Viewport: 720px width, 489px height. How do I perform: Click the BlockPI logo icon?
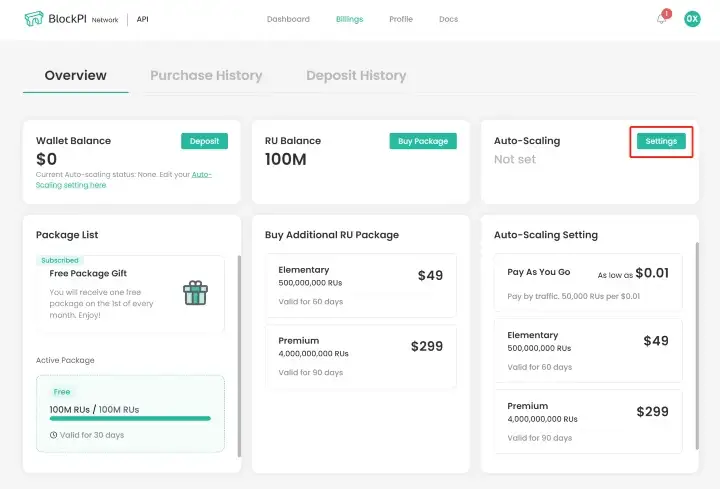point(34,19)
